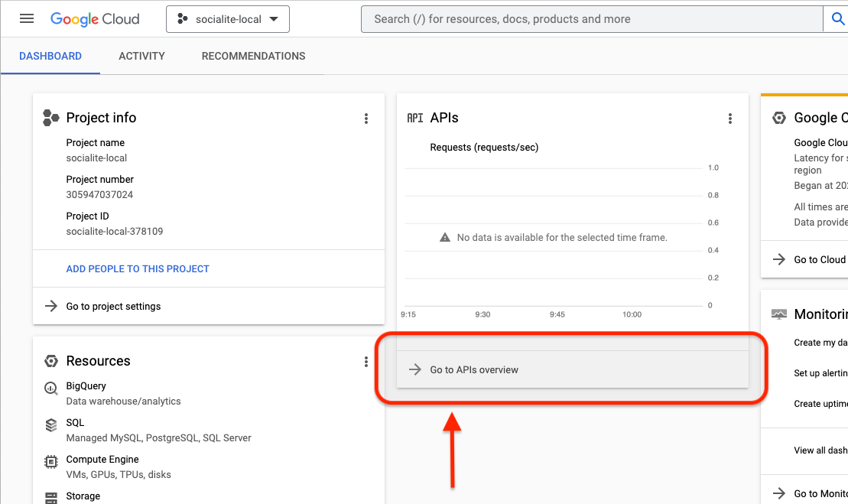Click the Google Cloud logo
The width and height of the screenshot is (848, 504).
(x=95, y=19)
